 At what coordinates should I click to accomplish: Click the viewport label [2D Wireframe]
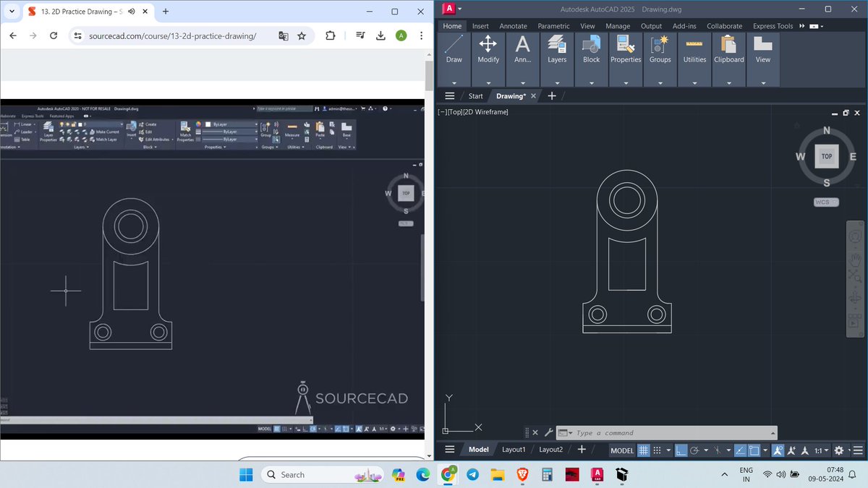pos(484,112)
